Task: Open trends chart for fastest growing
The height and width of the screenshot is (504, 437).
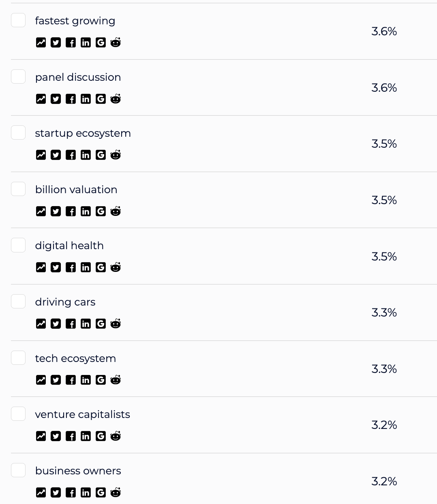Action: (x=41, y=43)
